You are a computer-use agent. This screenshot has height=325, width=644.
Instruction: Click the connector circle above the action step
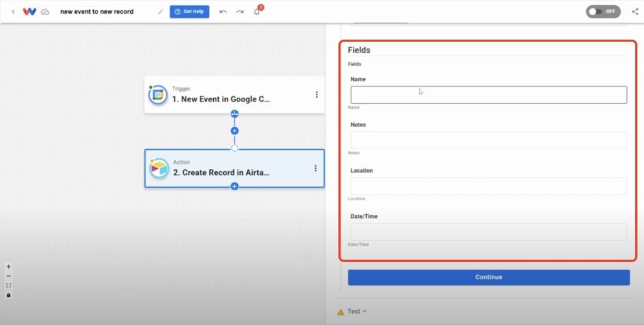235,148
